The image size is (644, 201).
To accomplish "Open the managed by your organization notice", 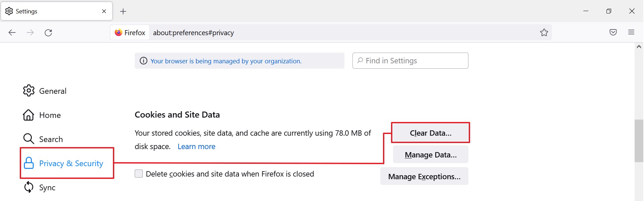I will 226,61.
